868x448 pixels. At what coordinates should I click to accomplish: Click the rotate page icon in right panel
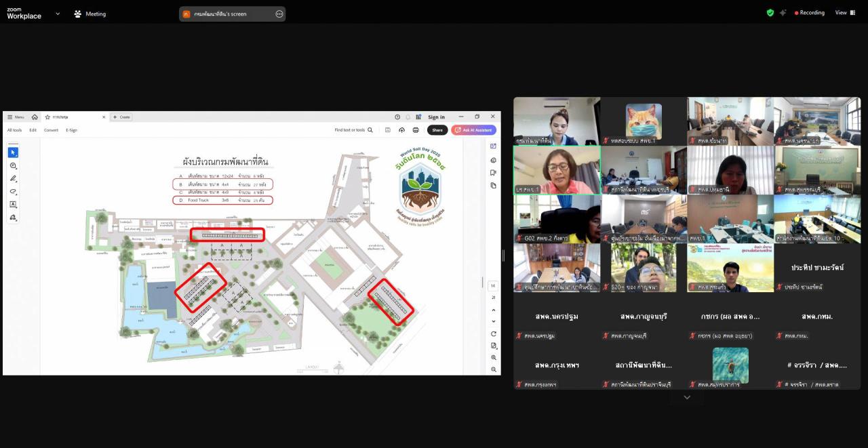pyautogui.click(x=494, y=334)
